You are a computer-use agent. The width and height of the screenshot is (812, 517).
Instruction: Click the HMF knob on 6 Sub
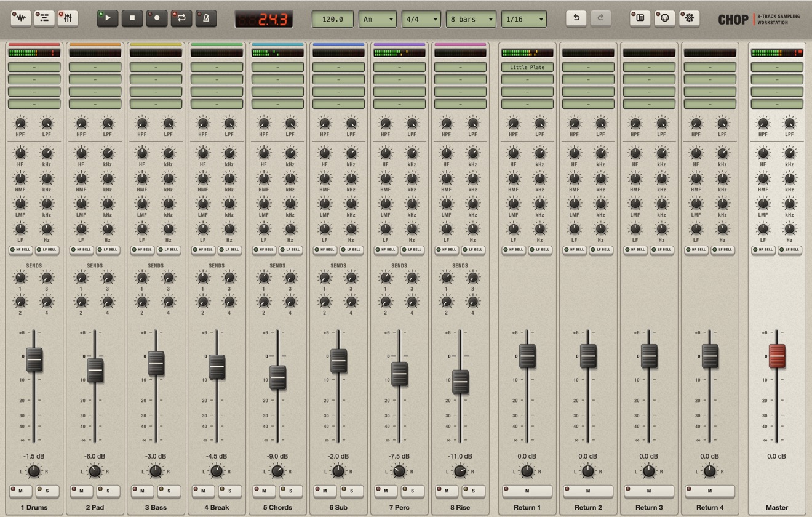[325, 178]
